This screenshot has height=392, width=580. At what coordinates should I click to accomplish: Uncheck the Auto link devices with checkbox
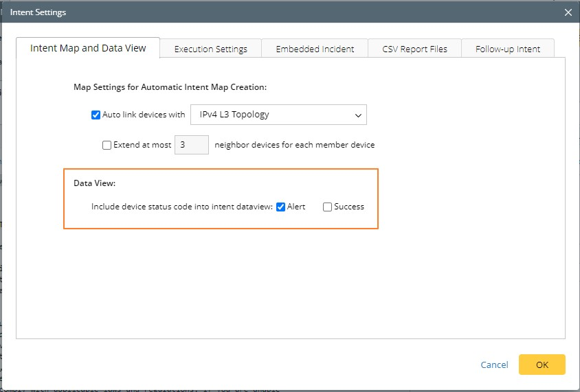point(96,115)
